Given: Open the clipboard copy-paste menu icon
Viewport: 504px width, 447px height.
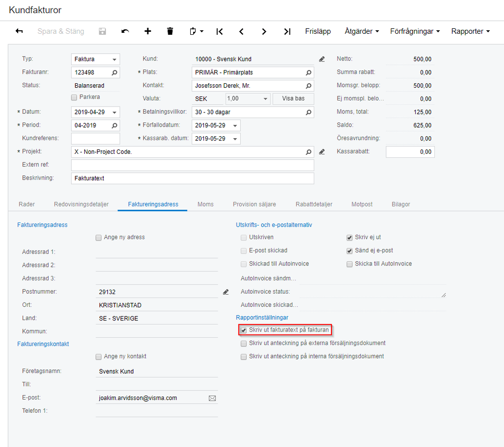Looking at the screenshot, I should (x=196, y=31).
